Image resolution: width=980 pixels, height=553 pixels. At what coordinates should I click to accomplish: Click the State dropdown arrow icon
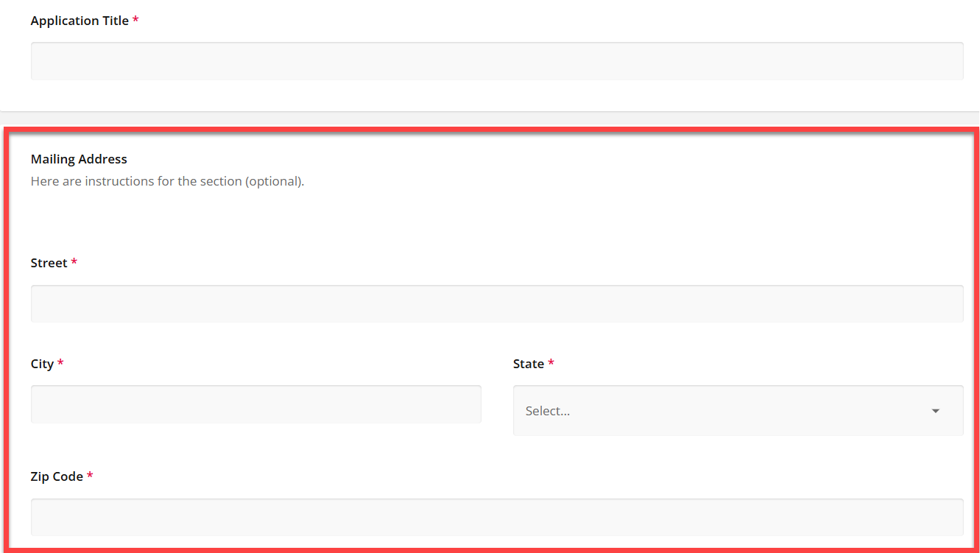tap(936, 411)
